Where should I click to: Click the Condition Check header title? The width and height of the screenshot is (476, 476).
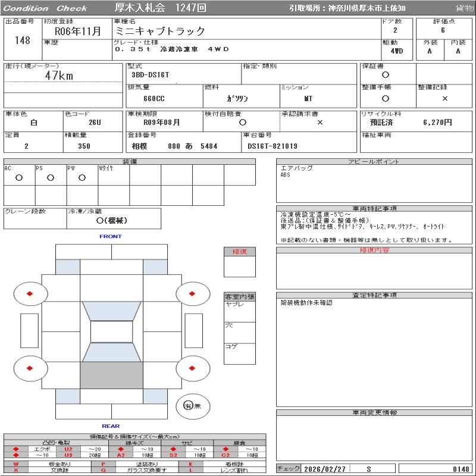[x=45, y=8]
